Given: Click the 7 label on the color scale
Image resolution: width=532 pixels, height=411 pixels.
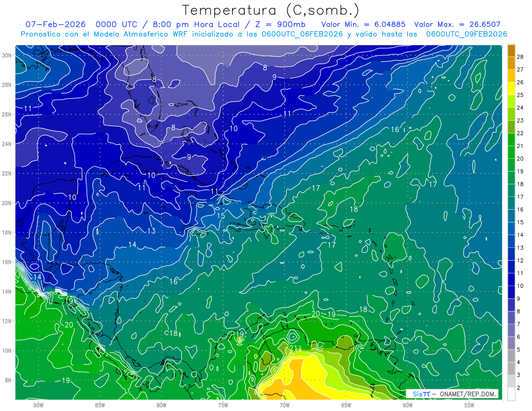Looking at the screenshot, I should pyautogui.click(x=519, y=324).
